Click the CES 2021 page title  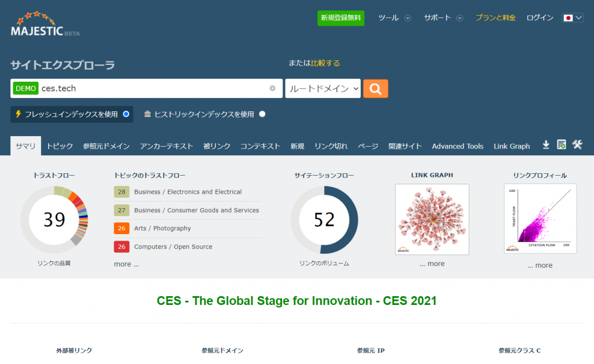296,301
